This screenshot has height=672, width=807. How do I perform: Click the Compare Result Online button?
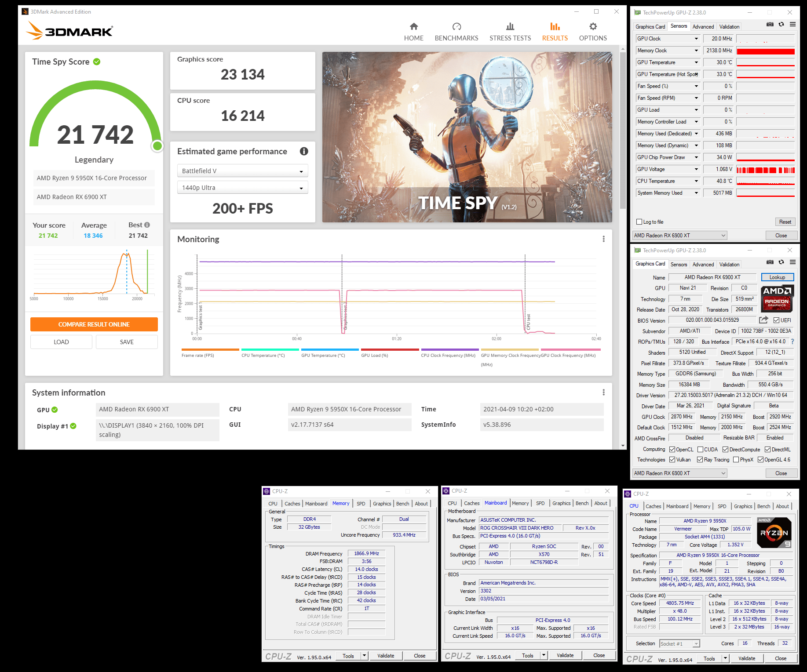pos(94,324)
